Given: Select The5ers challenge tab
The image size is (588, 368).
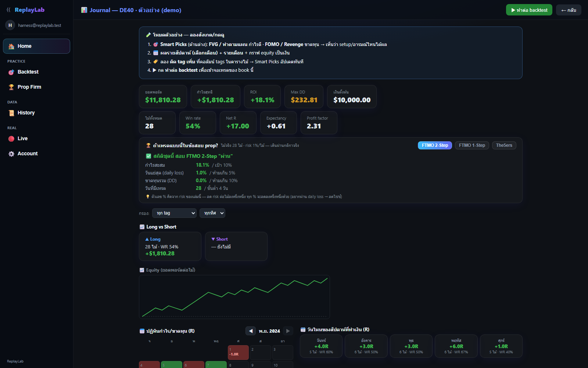Looking at the screenshot, I should (504, 145).
